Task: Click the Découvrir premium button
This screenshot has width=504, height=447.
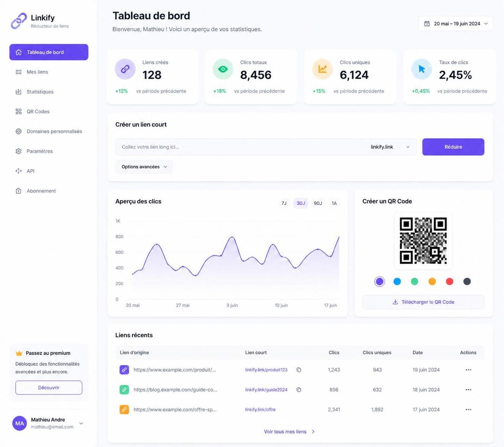Action: 49,388
